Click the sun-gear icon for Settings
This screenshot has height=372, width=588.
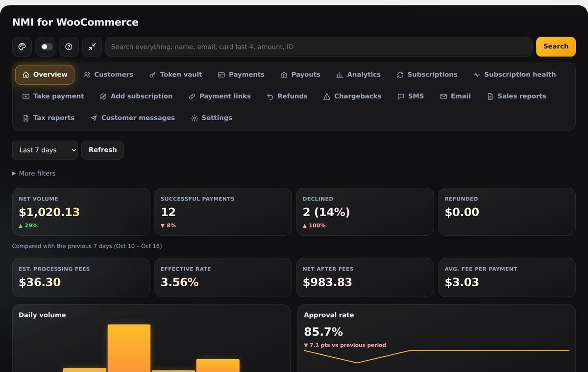pos(195,118)
